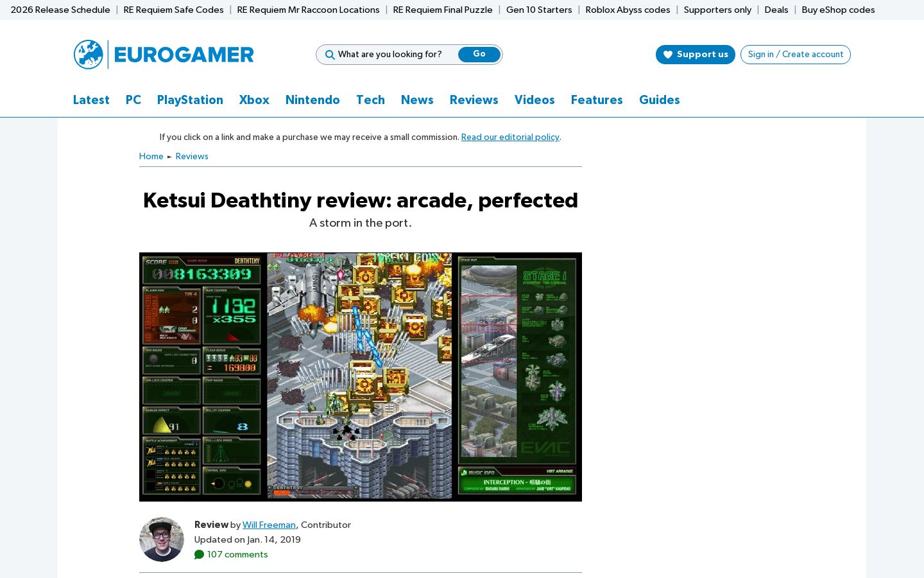Open 2026 Release Schedule link

[60, 10]
